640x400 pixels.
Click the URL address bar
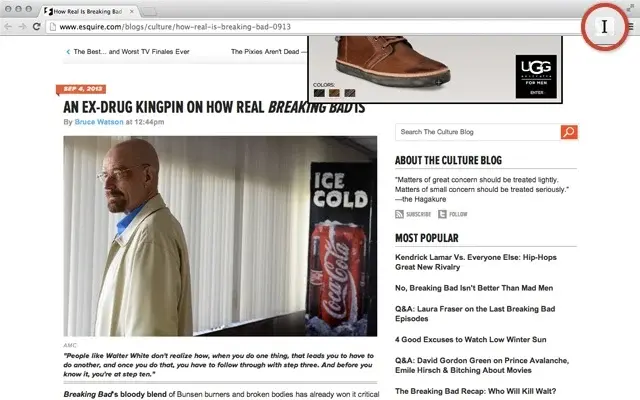click(x=314, y=27)
